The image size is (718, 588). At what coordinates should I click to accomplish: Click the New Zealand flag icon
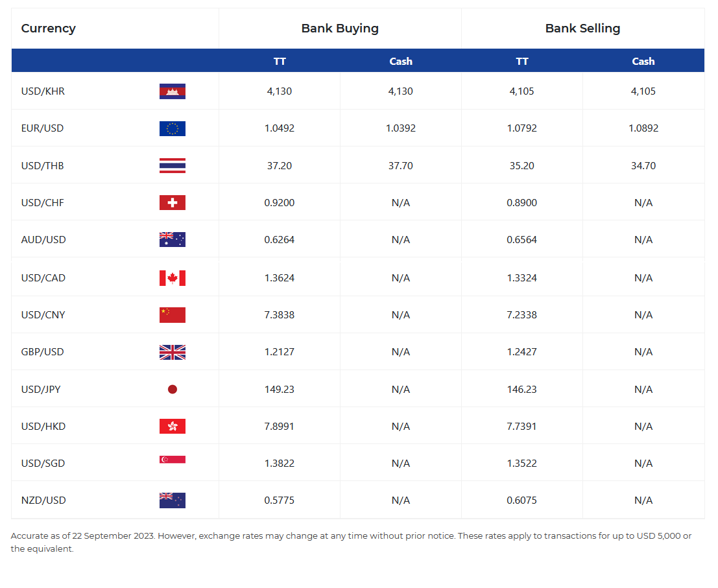point(173,500)
